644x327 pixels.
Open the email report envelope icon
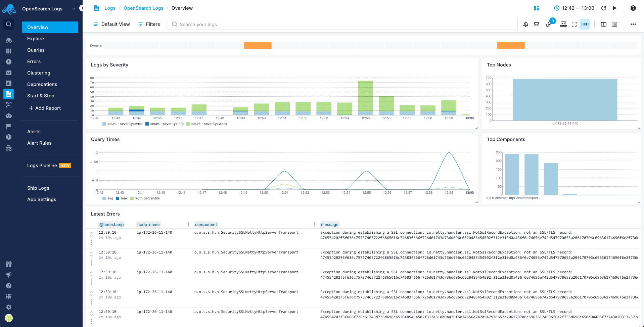(x=537, y=24)
